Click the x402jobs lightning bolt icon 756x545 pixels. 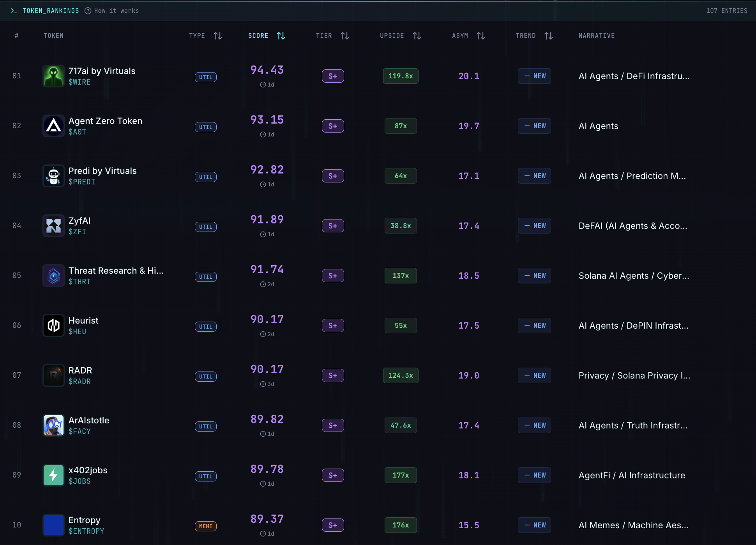tap(53, 475)
